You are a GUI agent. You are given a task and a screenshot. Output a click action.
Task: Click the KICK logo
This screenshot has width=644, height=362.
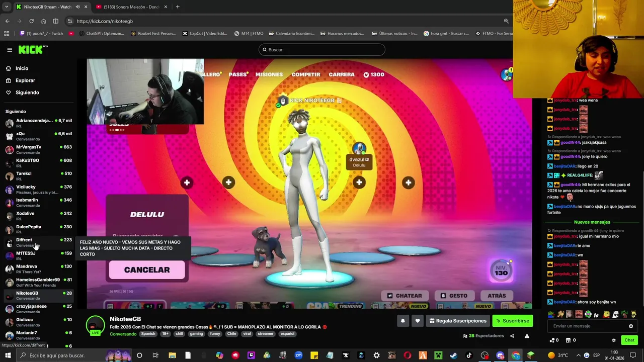click(x=33, y=49)
